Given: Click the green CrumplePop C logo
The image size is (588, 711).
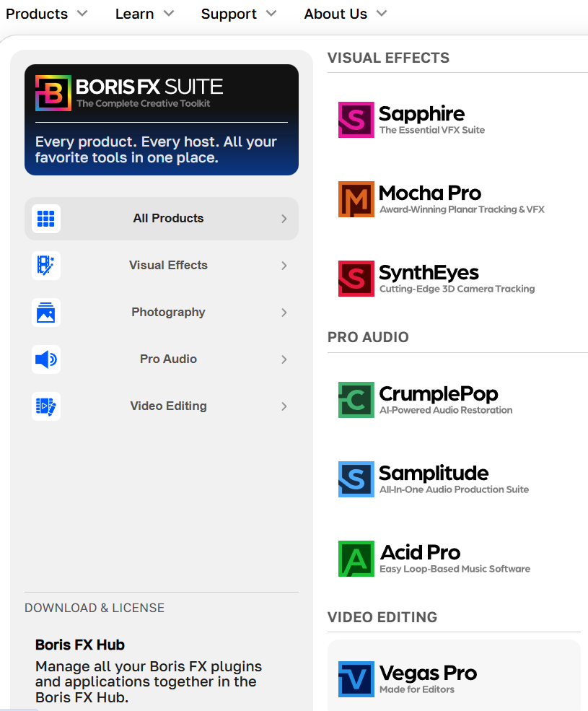Looking at the screenshot, I should coord(356,400).
